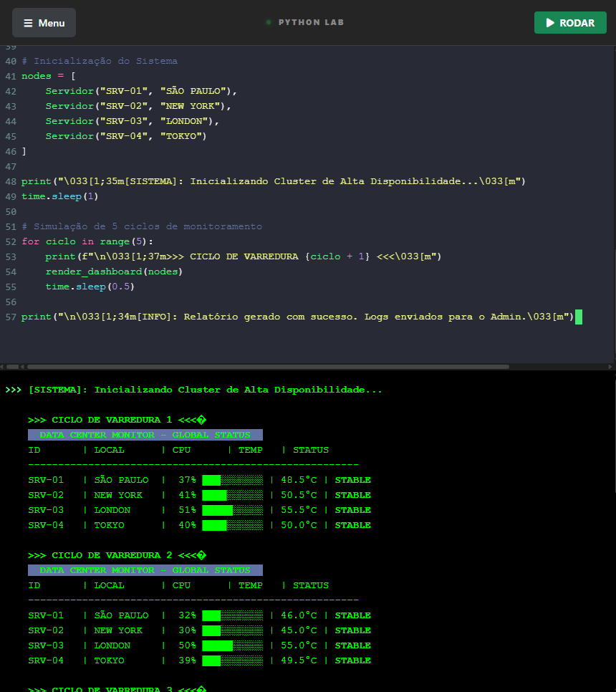Click the console prompt '>>>' at output start

(x=13, y=390)
